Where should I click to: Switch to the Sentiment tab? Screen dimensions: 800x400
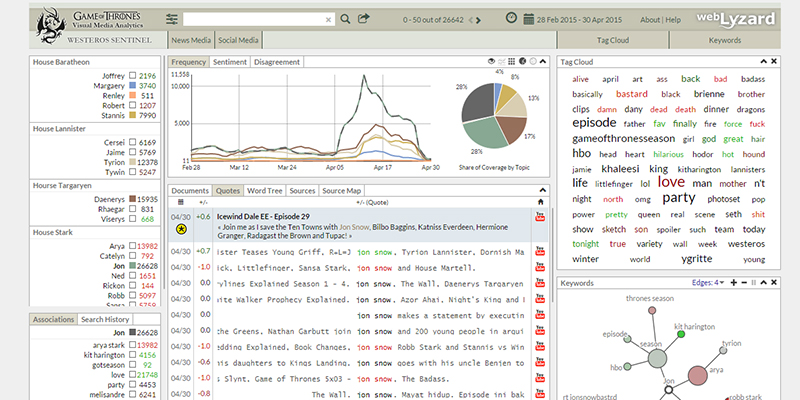230,62
